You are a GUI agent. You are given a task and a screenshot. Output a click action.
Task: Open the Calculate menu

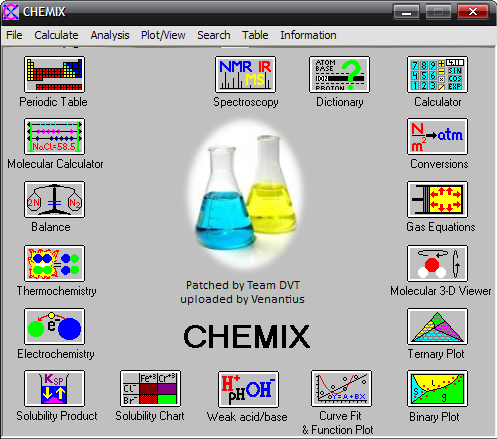[56, 35]
